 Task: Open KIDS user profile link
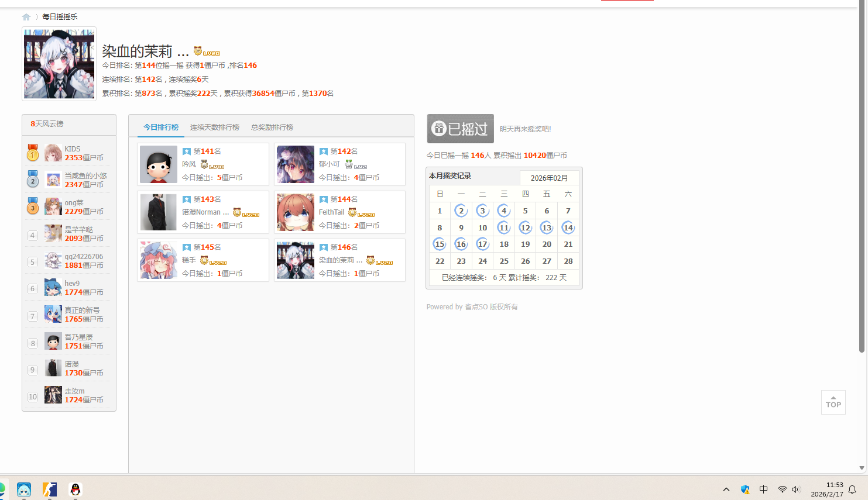73,149
